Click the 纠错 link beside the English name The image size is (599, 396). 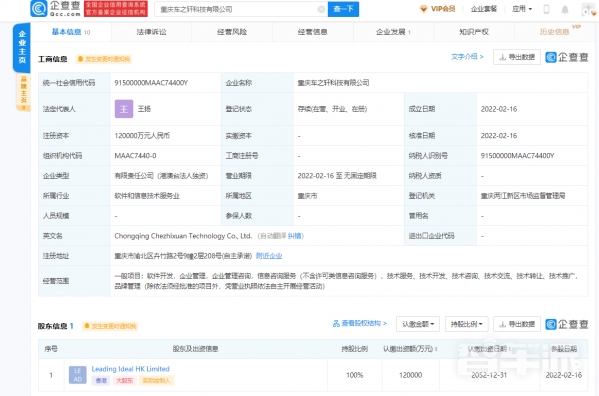294,236
